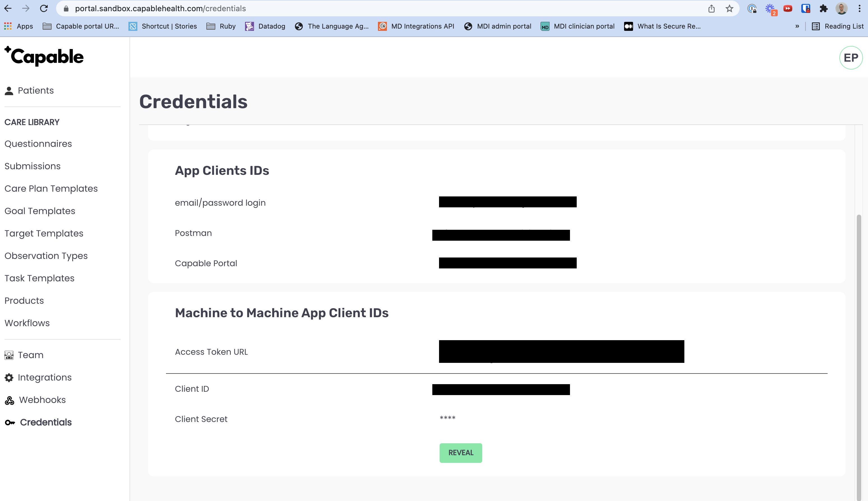
Task: Click the browser address bar
Action: pyautogui.click(x=379, y=9)
